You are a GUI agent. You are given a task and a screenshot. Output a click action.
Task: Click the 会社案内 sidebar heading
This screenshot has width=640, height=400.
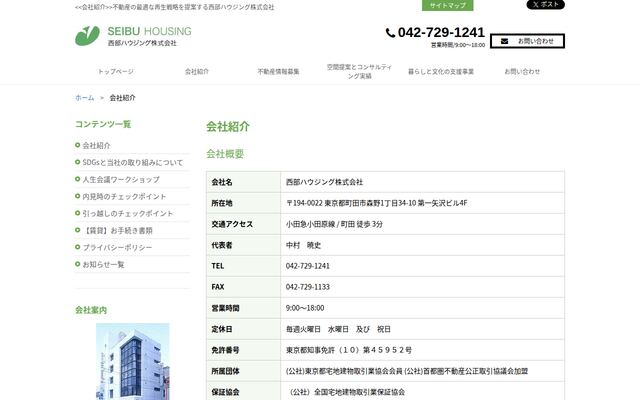[91, 310]
